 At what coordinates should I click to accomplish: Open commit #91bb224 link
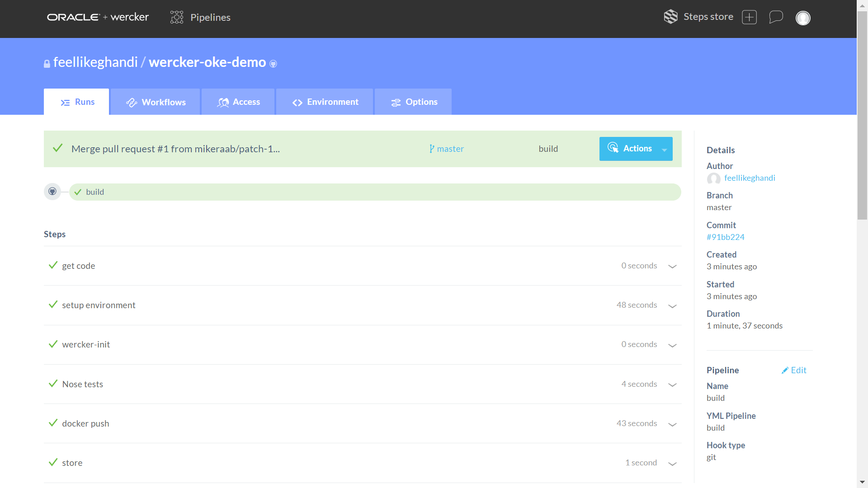(725, 237)
